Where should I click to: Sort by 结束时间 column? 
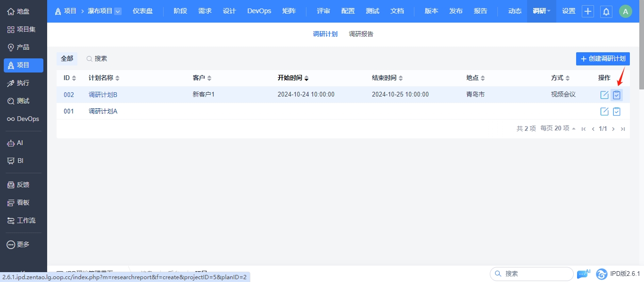387,78
